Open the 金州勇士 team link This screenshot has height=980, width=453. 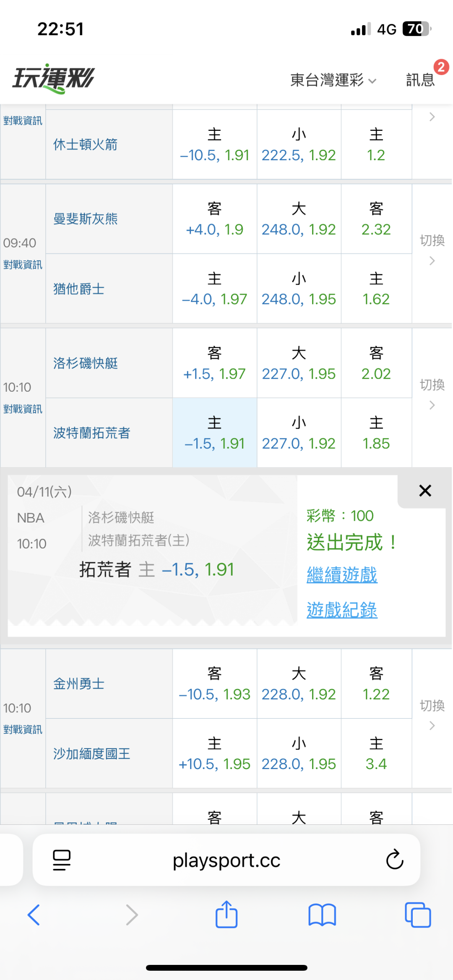click(79, 684)
